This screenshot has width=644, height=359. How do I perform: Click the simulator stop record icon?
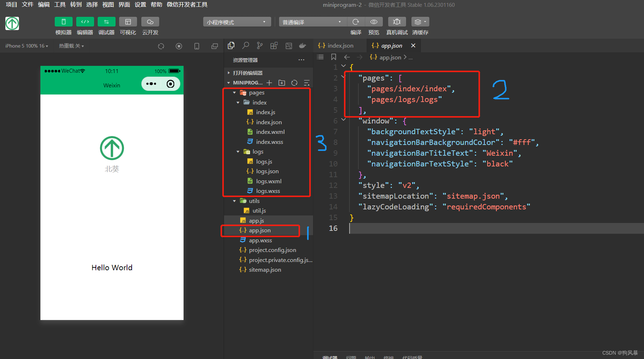[x=179, y=46]
